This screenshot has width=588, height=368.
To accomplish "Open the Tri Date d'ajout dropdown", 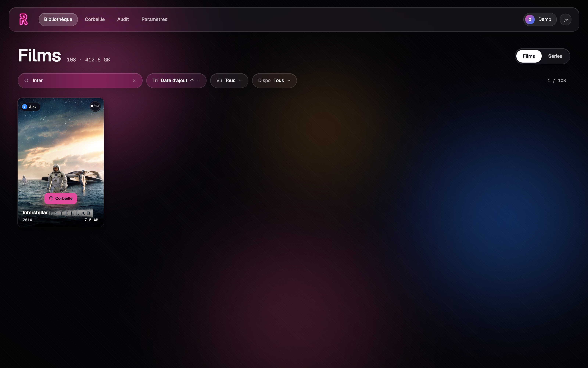I will [176, 81].
